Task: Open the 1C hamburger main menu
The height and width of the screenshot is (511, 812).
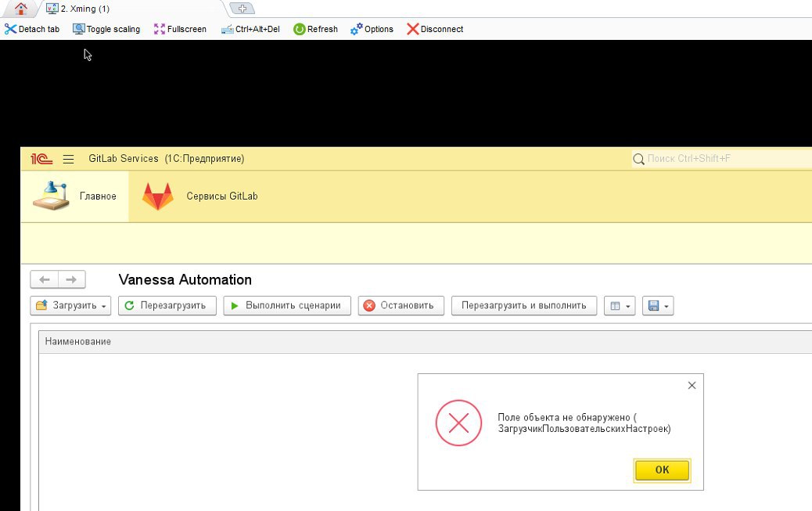Action: (x=68, y=159)
